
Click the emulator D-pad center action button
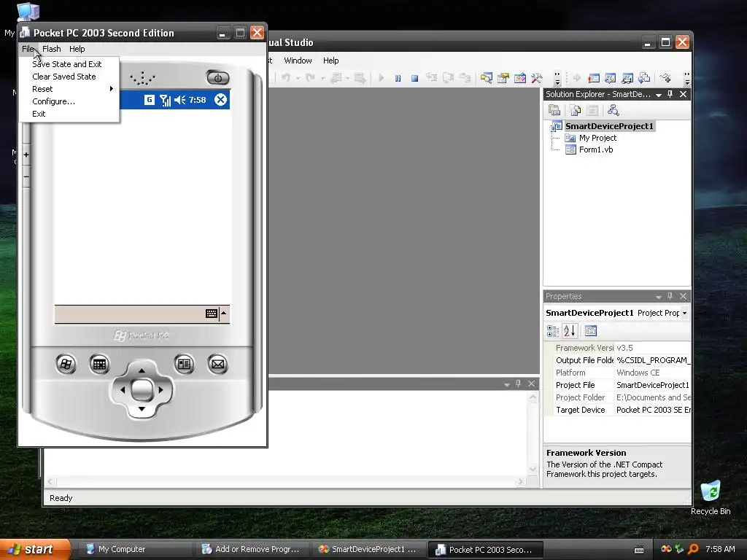click(142, 390)
